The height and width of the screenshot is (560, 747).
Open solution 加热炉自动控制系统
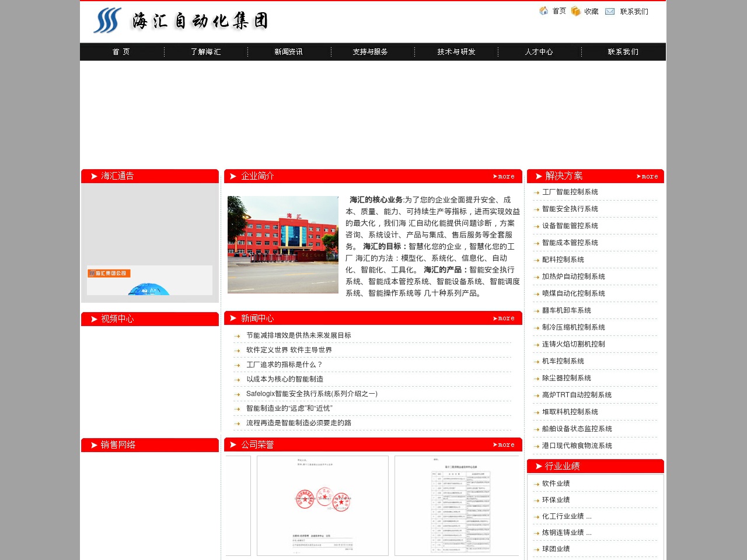574,276
